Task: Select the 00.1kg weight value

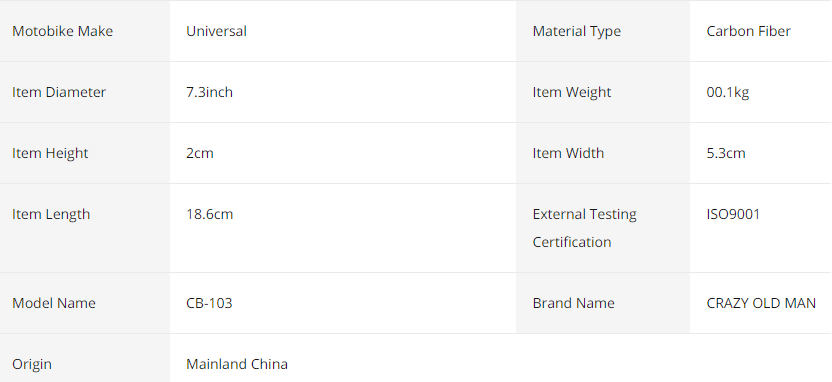Action: 728,92
